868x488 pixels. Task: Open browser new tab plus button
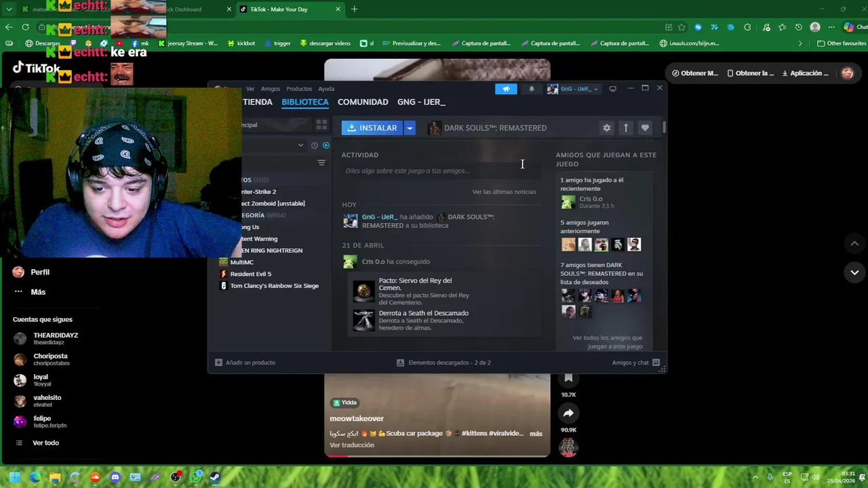(354, 9)
